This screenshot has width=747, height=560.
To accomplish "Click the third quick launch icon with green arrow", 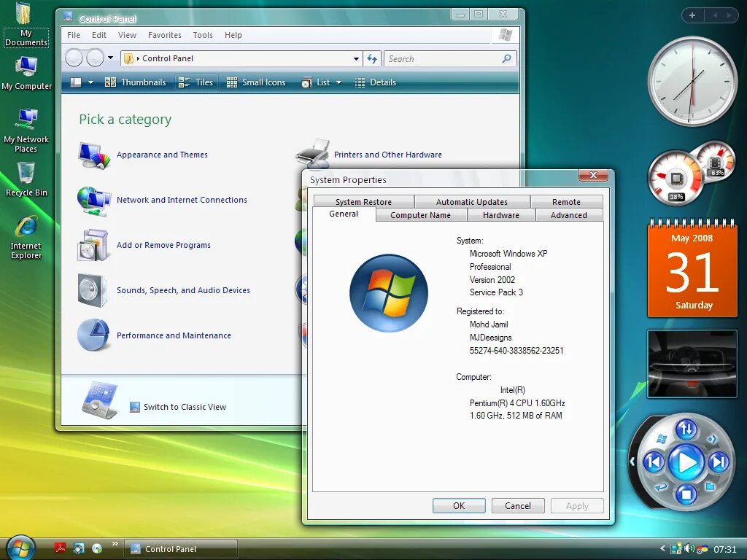I will pos(97,548).
